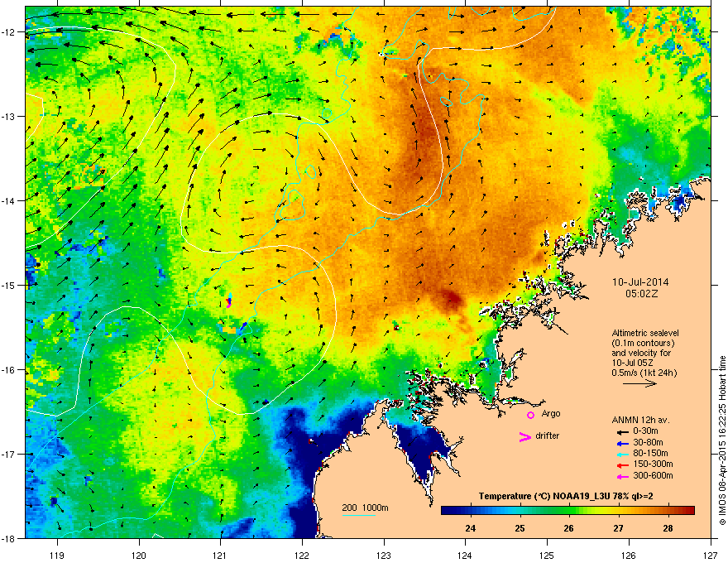Click the magenta Argo circle marker
This screenshot has width=728, height=563.
pyautogui.click(x=530, y=415)
